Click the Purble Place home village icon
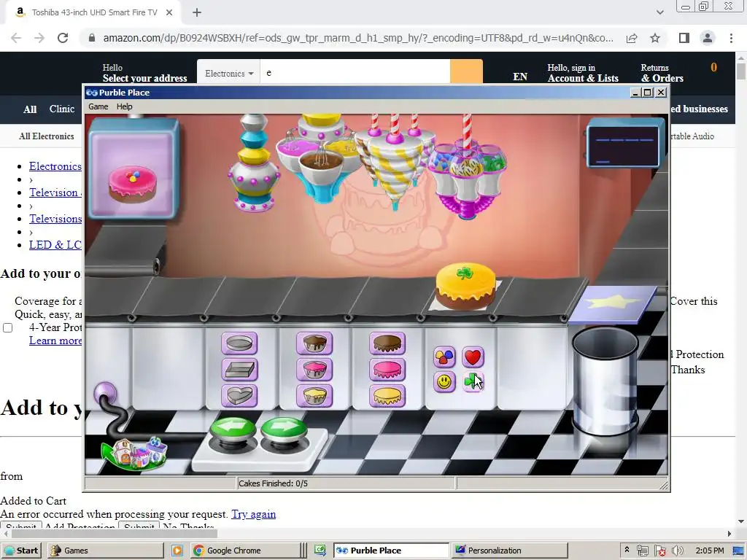747x560 pixels. coord(135,454)
